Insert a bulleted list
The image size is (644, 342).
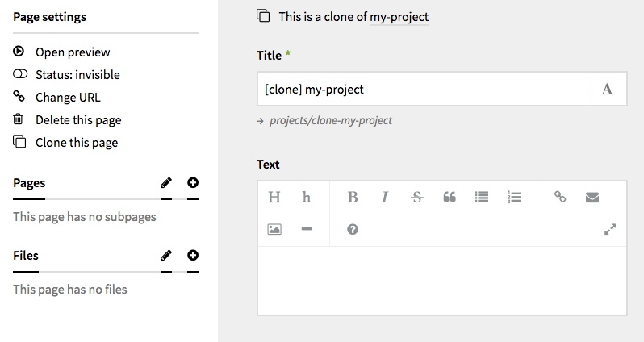click(x=482, y=197)
